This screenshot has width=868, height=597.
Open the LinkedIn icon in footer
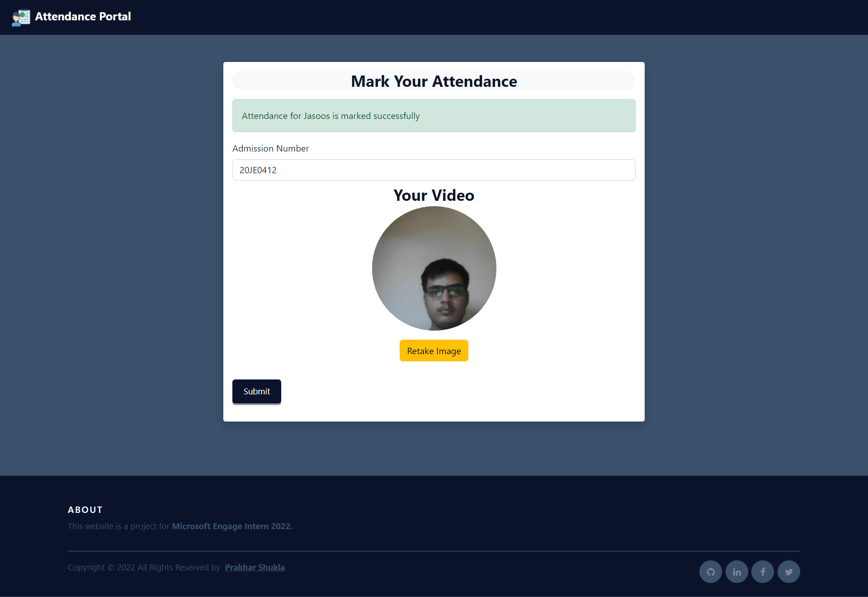click(736, 571)
